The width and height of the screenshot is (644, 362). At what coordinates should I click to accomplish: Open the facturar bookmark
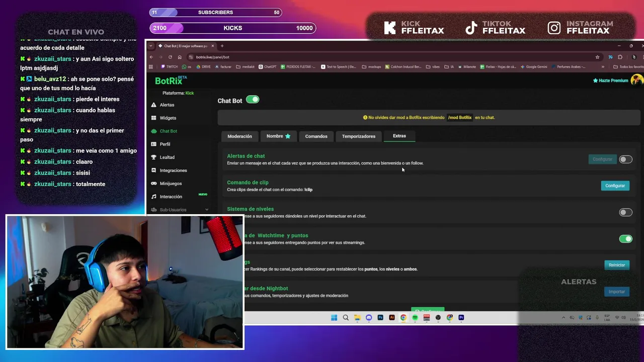223,66
